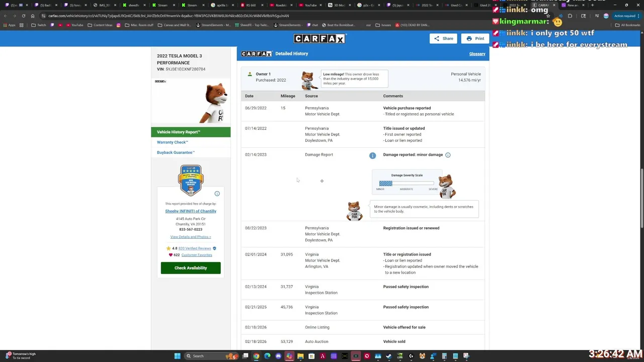Open Microsoft Store from taskbar
The height and width of the screenshot is (362, 644).
tap(311, 356)
